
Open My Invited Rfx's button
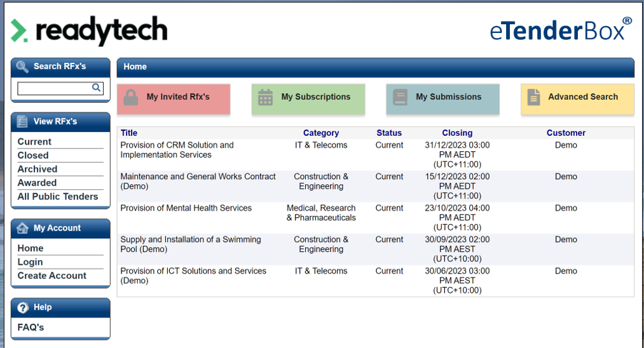pos(174,99)
